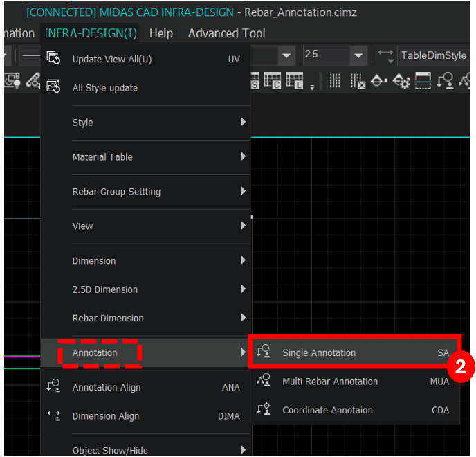This screenshot has width=476, height=457.
Task: Click Dimension Align icon
Action: click(53, 415)
